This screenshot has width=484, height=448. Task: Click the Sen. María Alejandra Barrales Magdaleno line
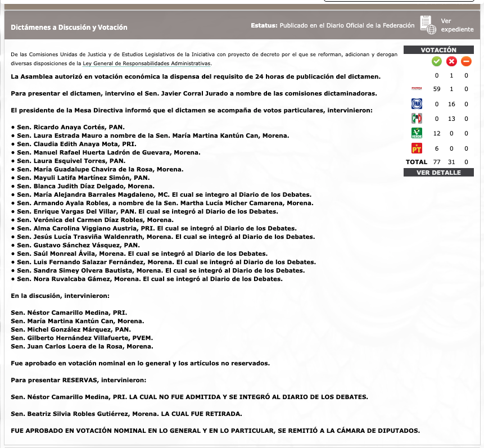point(161,195)
